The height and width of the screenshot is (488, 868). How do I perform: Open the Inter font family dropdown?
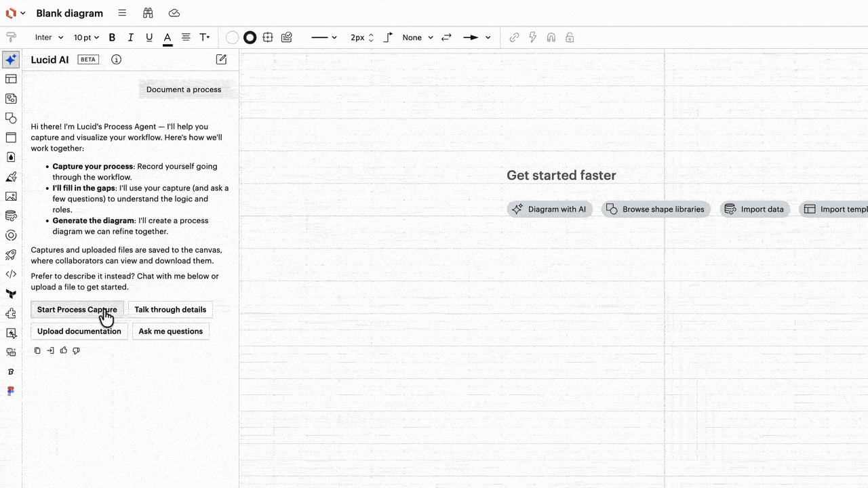[49, 38]
